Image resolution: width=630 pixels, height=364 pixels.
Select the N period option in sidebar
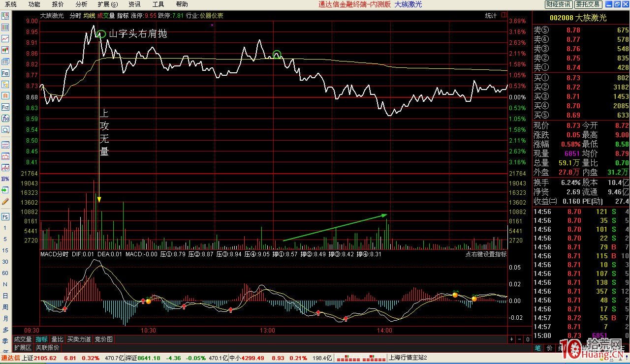5,285
